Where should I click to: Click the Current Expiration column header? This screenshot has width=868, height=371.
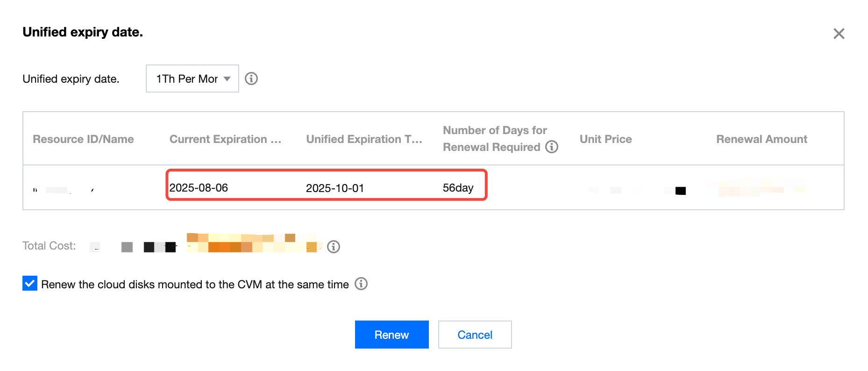[x=225, y=139]
